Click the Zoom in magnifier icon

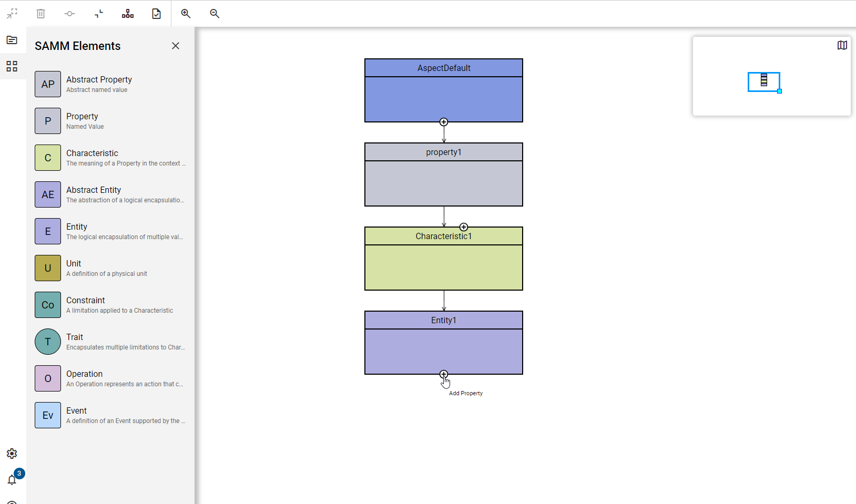click(186, 14)
